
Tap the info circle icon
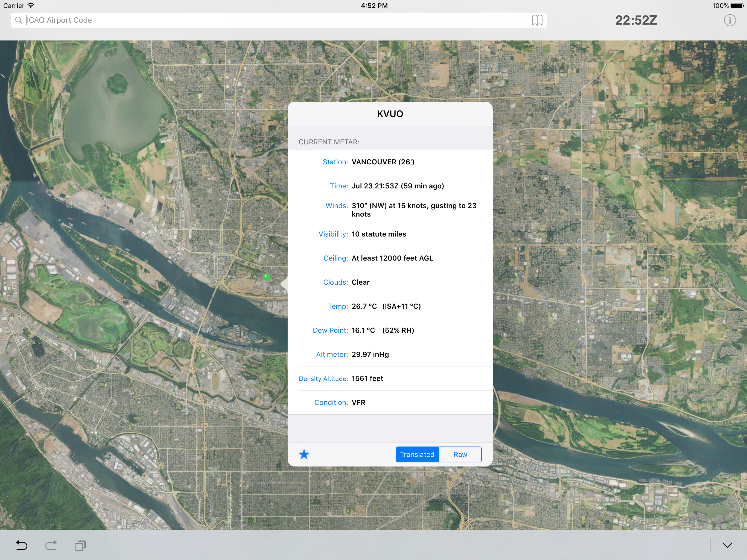(x=730, y=20)
